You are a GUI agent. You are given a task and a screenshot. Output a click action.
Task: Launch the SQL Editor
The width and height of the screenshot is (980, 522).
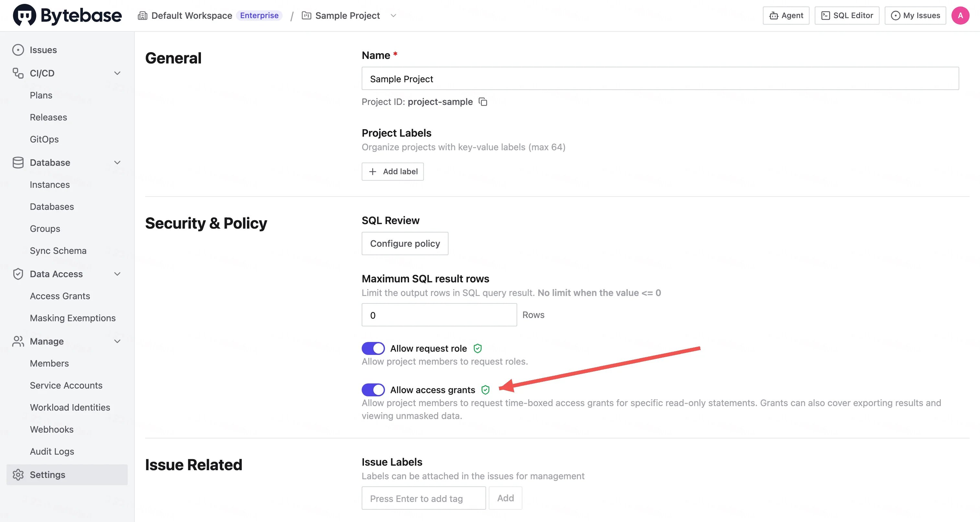tap(847, 16)
